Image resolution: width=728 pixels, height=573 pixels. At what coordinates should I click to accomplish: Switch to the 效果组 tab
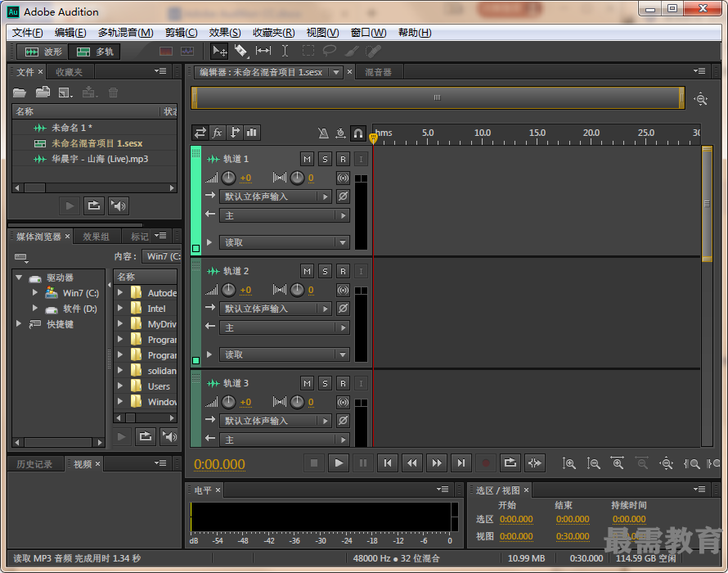96,237
